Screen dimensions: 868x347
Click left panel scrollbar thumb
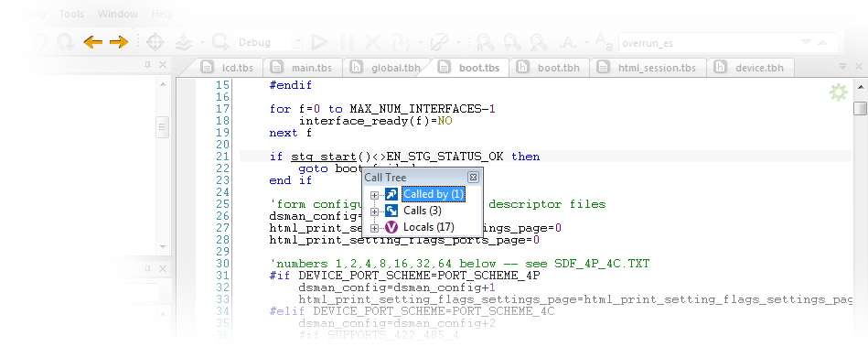point(162,127)
